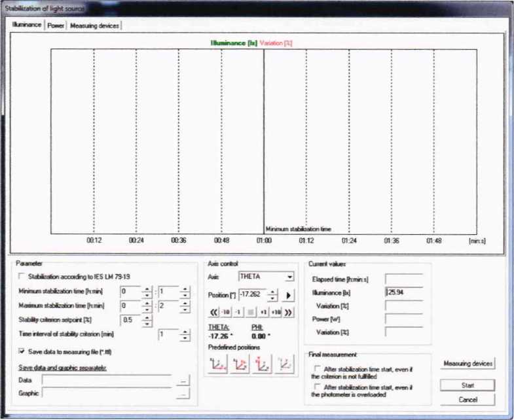Viewport: 514px width, 420px height.
Task: Click the Start button
Action: coord(468,385)
